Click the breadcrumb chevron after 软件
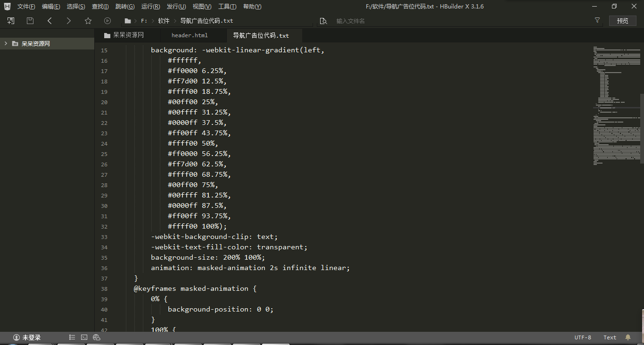This screenshot has height=345, width=644. pyautogui.click(x=175, y=21)
